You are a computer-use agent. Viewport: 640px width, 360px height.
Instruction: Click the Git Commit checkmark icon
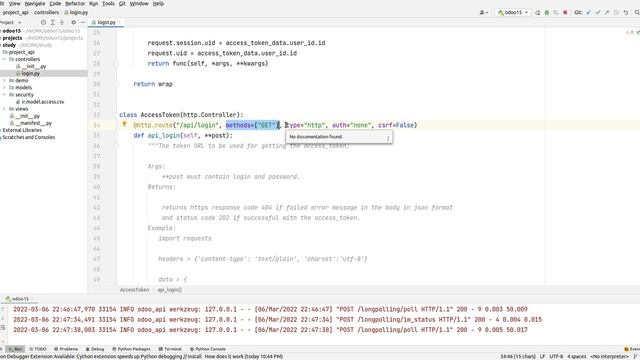pyautogui.click(x=598, y=13)
